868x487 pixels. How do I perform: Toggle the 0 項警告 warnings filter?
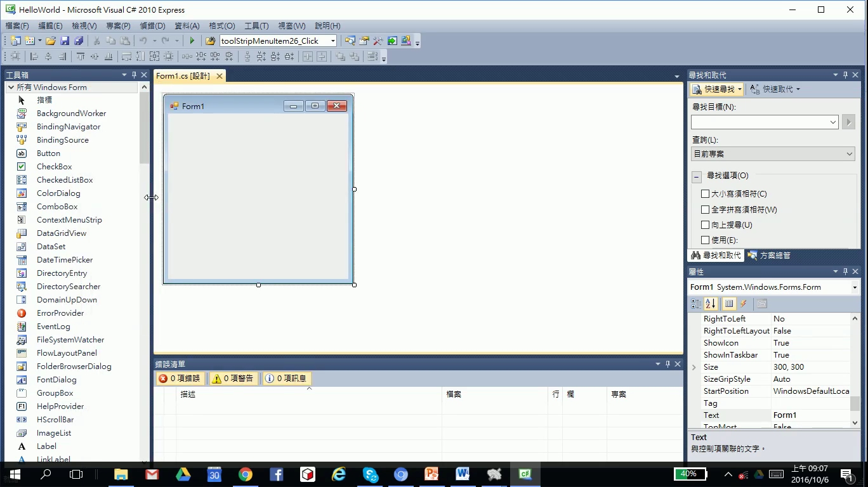pos(233,379)
